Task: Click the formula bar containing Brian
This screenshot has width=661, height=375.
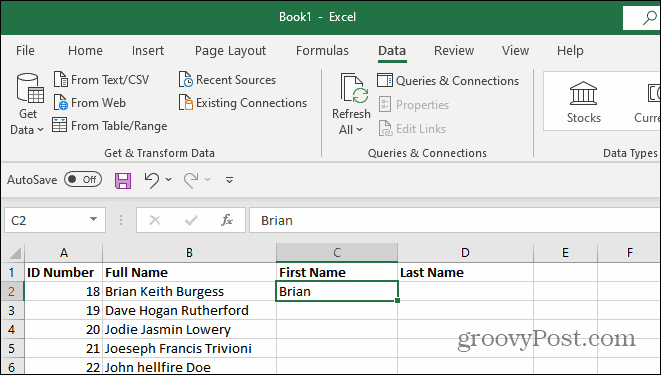Action: (x=455, y=220)
